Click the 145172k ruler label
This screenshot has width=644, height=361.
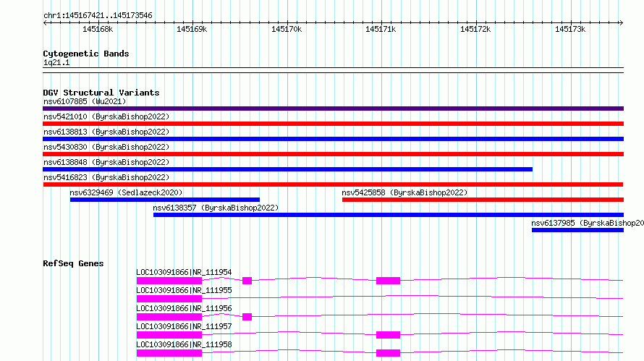pyautogui.click(x=475, y=29)
